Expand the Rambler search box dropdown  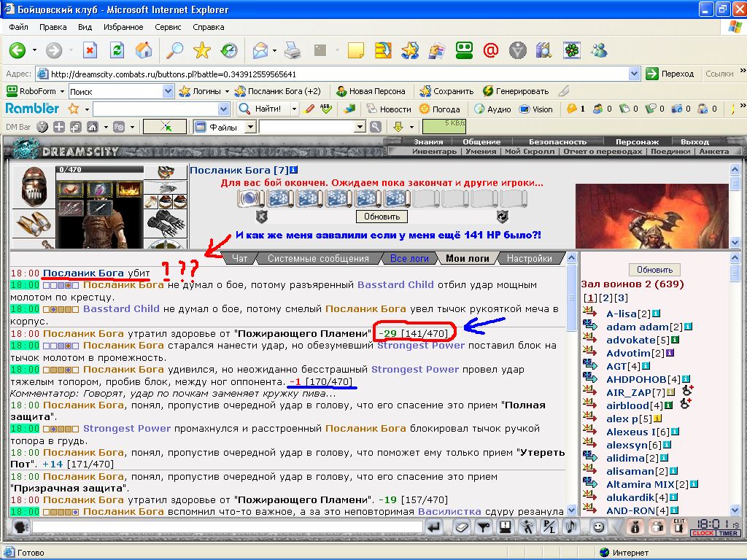coord(223,109)
